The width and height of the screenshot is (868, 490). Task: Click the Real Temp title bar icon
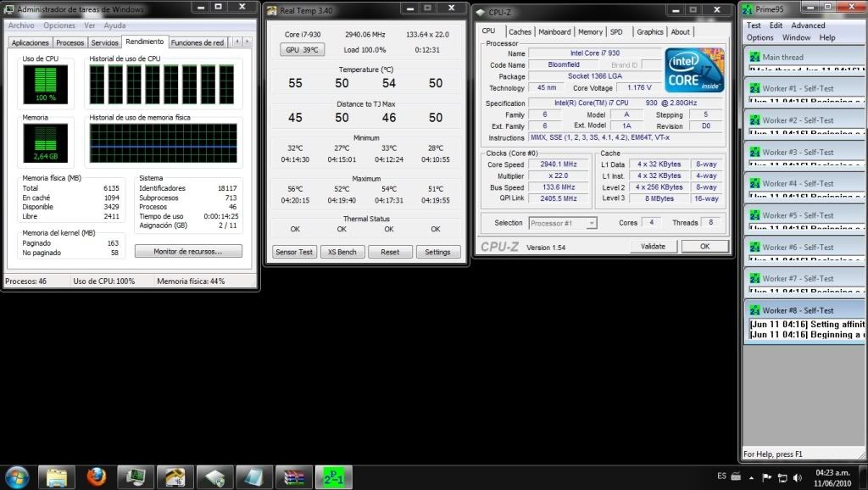pos(272,10)
